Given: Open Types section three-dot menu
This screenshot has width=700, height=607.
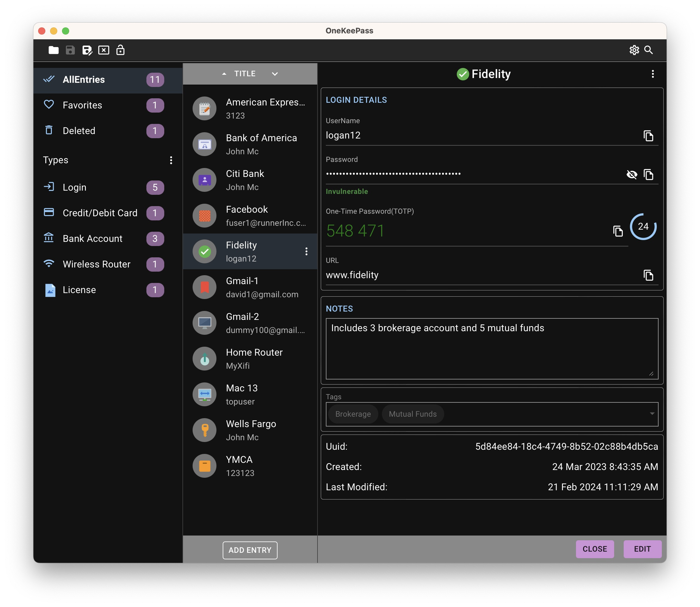Looking at the screenshot, I should [171, 160].
